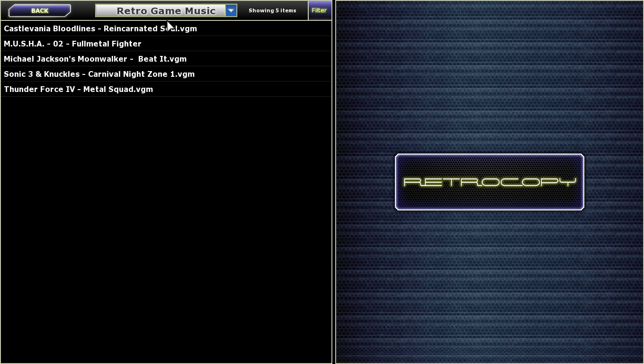Viewport: 644px width, 364px height.
Task: Click the Showing 5 items label
Action: [272, 10]
